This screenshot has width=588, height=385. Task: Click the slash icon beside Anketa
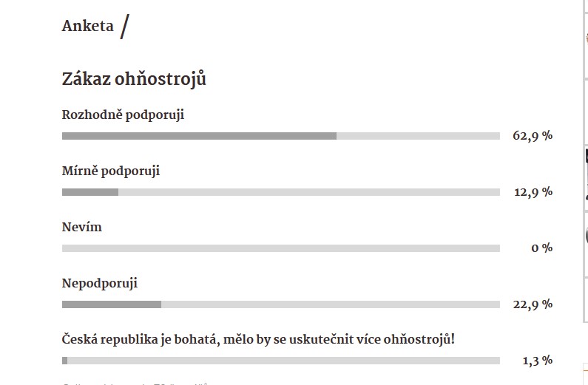pos(124,27)
